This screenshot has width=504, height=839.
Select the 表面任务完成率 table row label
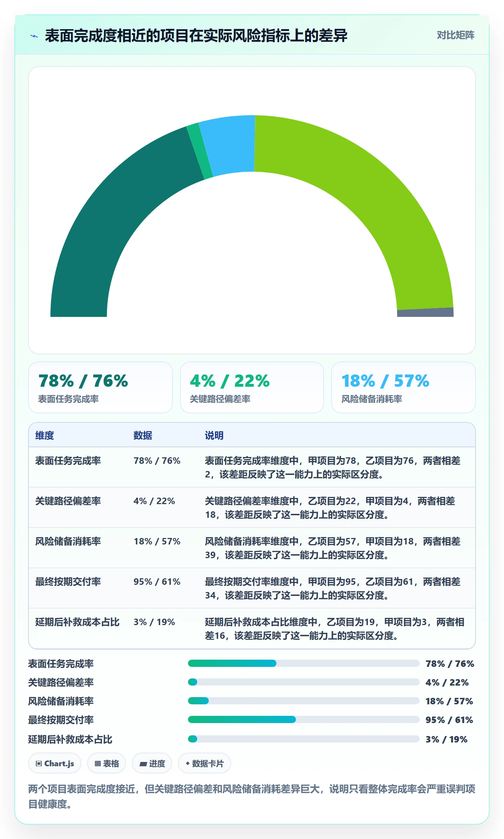68,461
